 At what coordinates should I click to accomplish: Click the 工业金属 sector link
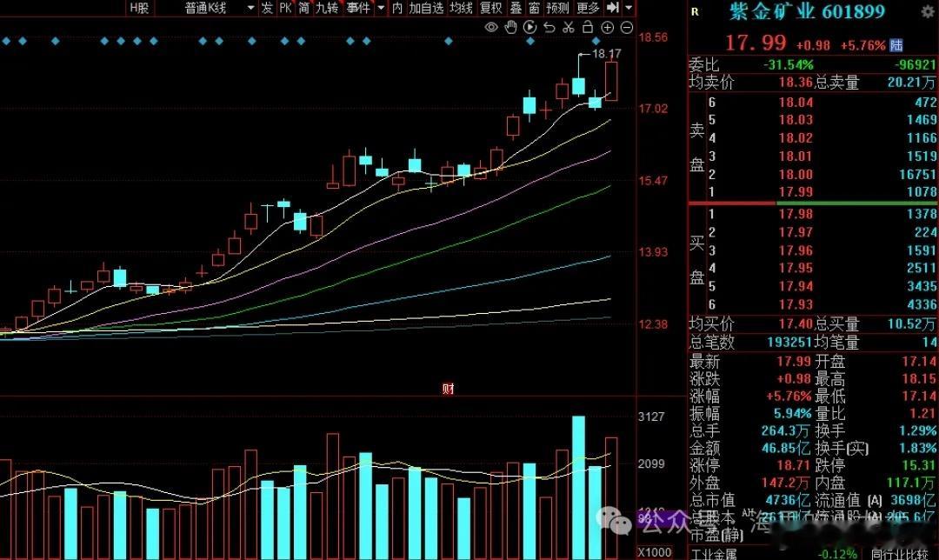pyautogui.click(x=714, y=555)
